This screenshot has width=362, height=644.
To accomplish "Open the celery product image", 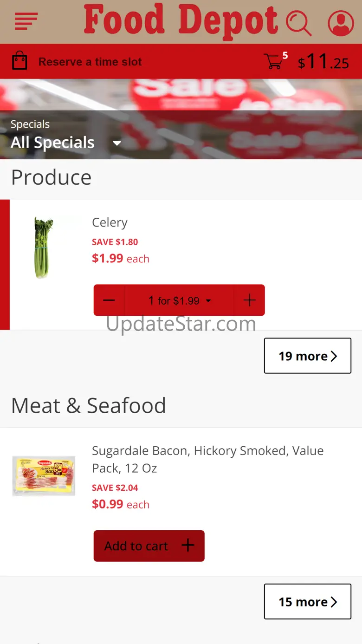I will (x=43, y=248).
